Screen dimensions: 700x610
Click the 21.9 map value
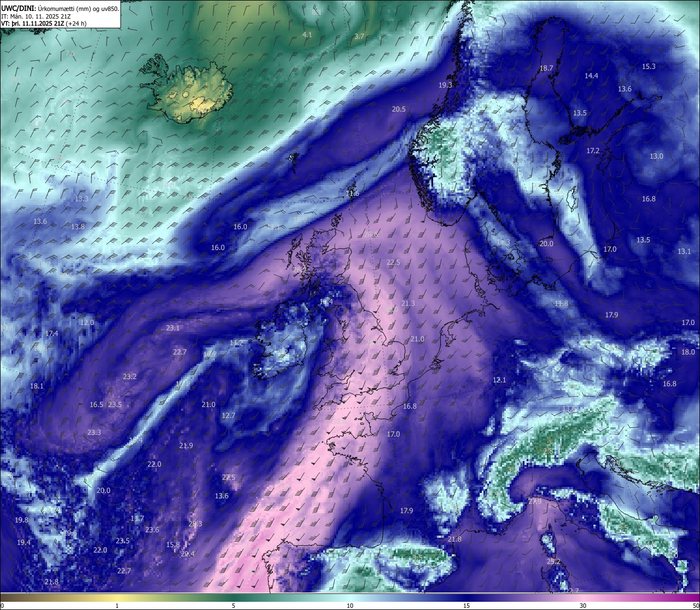click(x=186, y=446)
